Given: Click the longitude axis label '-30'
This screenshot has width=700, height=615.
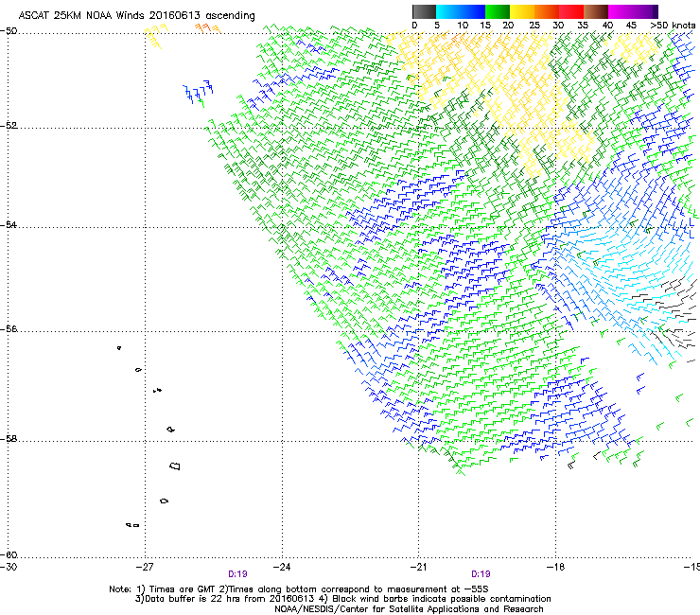Looking at the screenshot, I should point(9,567).
